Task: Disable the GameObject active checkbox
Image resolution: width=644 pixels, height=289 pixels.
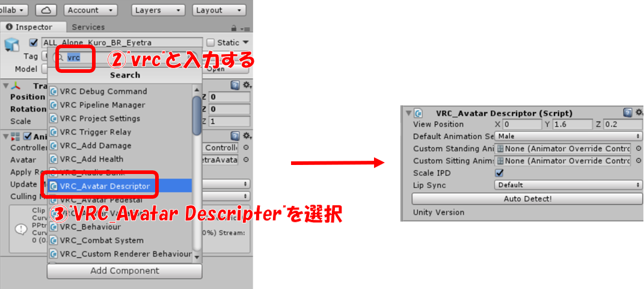Action: coord(34,43)
